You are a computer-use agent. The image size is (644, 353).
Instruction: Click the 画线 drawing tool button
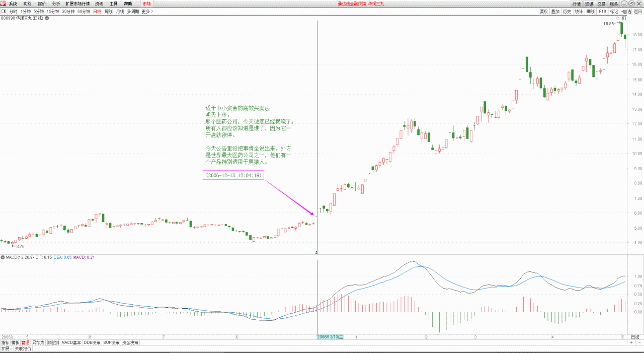coord(591,11)
